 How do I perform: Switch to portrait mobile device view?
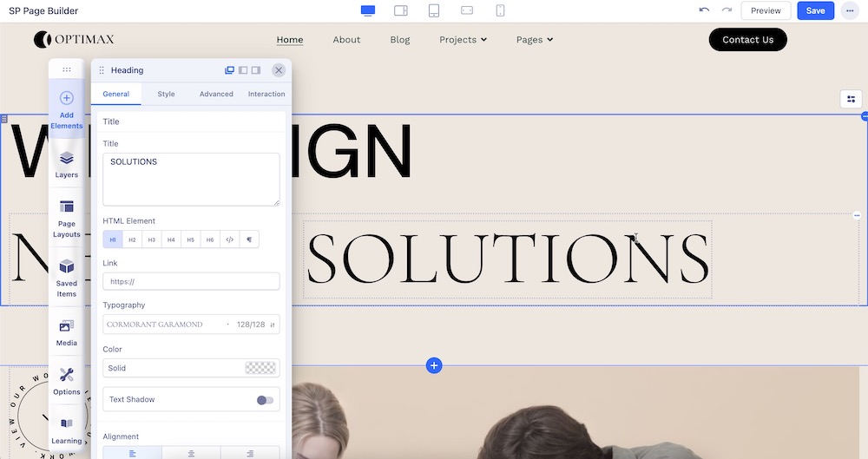click(x=501, y=10)
